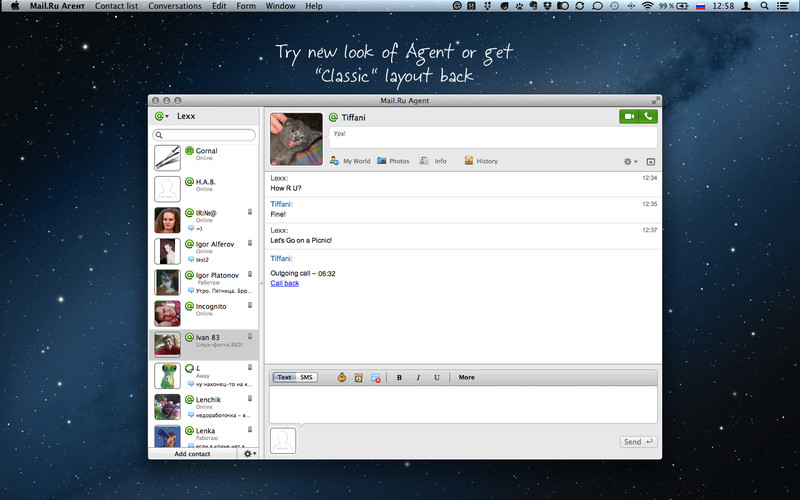Click mobile icon next to Lenchik

(250, 398)
